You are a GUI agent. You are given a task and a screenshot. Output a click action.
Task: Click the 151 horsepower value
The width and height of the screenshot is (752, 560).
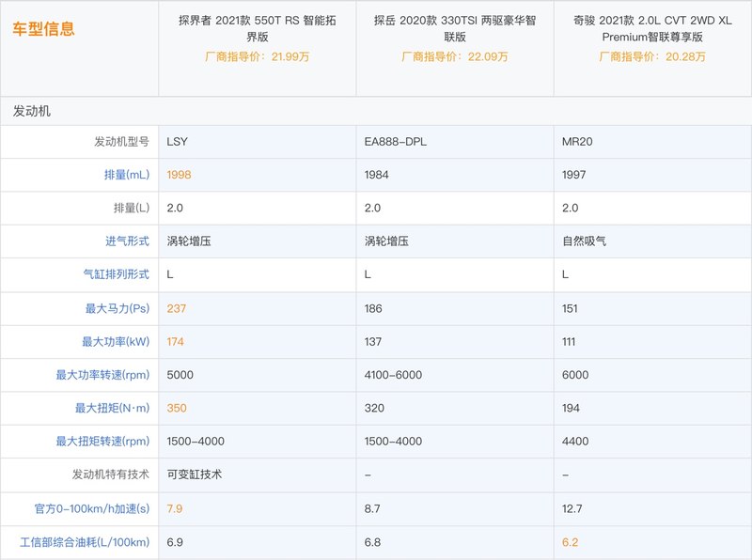(x=570, y=309)
